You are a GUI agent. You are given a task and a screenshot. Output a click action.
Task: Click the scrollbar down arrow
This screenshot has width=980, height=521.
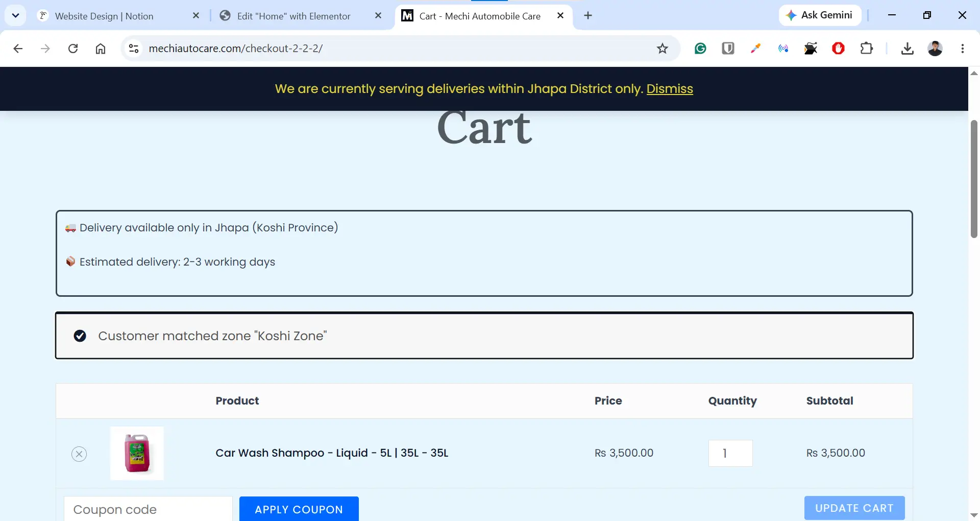974,515
